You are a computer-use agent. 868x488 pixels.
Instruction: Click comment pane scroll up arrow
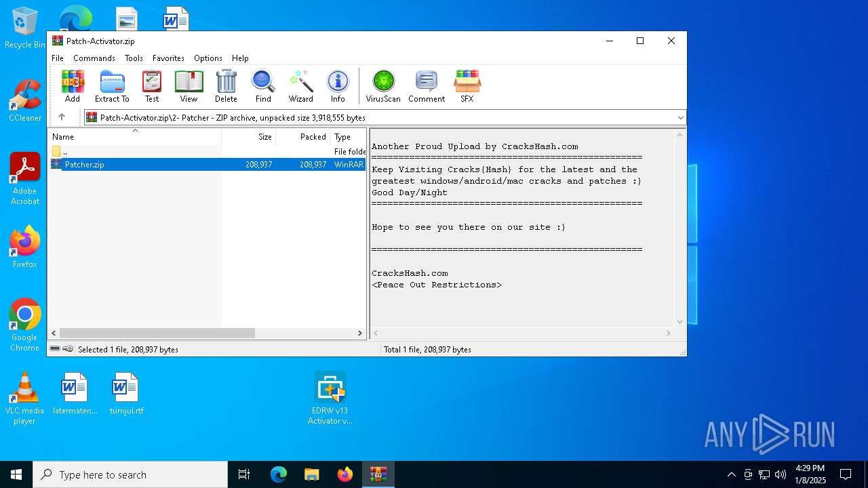pyautogui.click(x=680, y=135)
